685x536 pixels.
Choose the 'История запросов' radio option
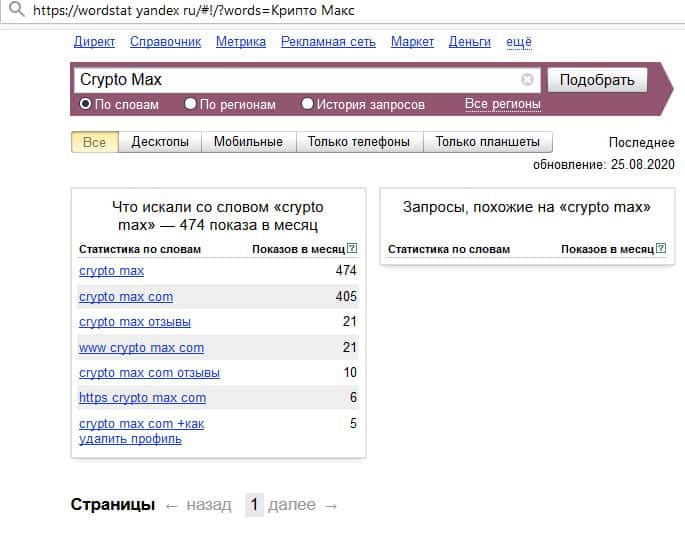click(307, 104)
